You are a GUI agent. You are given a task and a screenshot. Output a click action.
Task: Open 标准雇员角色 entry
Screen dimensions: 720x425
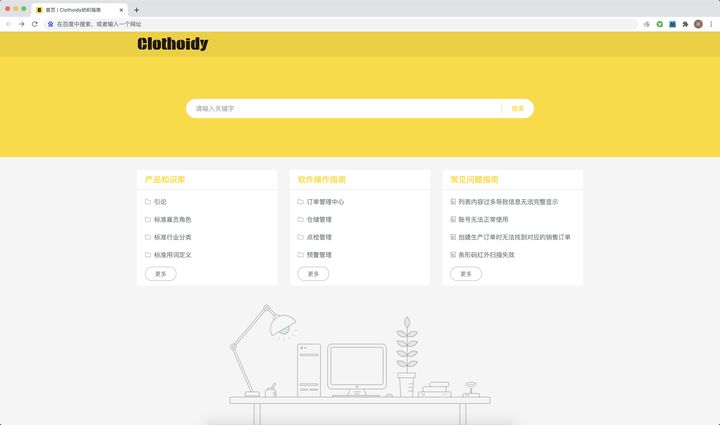coord(172,219)
